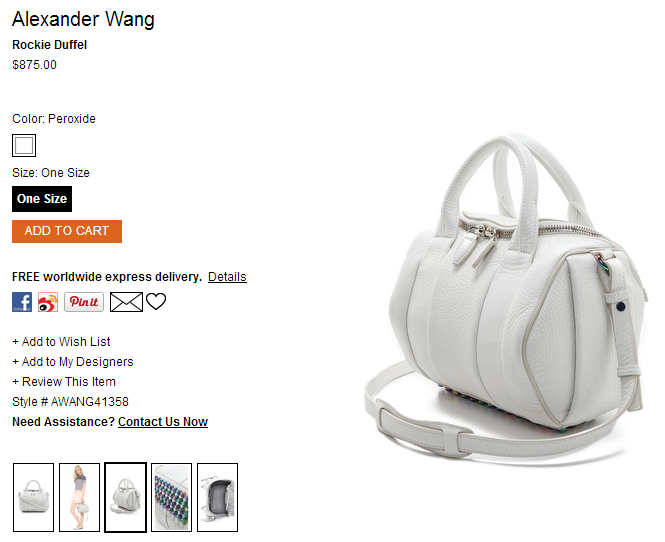The height and width of the screenshot is (542, 665).
Task: Open Contact Us Now link
Action: pyautogui.click(x=163, y=422)
